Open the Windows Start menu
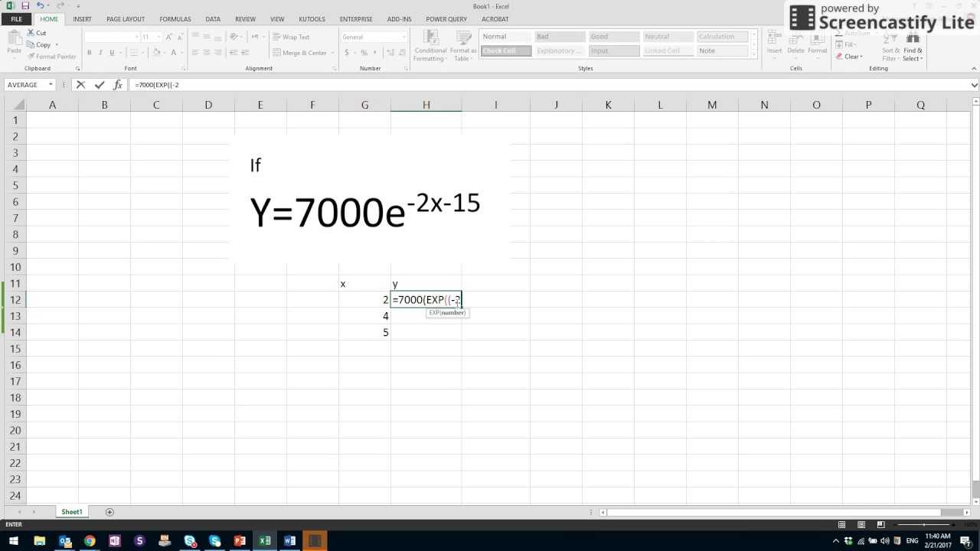980x551 pixels. [x=14, y=541]
